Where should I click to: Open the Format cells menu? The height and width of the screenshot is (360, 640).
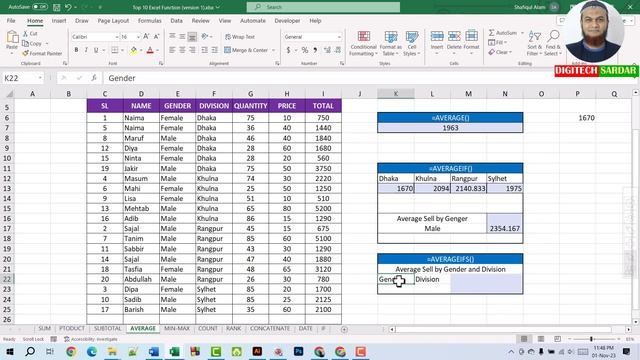point(471,41)
